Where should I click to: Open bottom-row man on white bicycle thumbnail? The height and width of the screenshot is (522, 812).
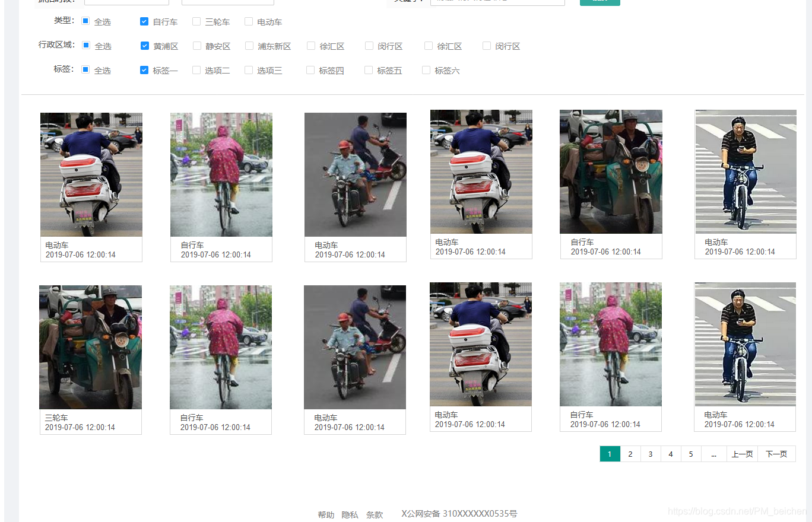coord(745,344)
